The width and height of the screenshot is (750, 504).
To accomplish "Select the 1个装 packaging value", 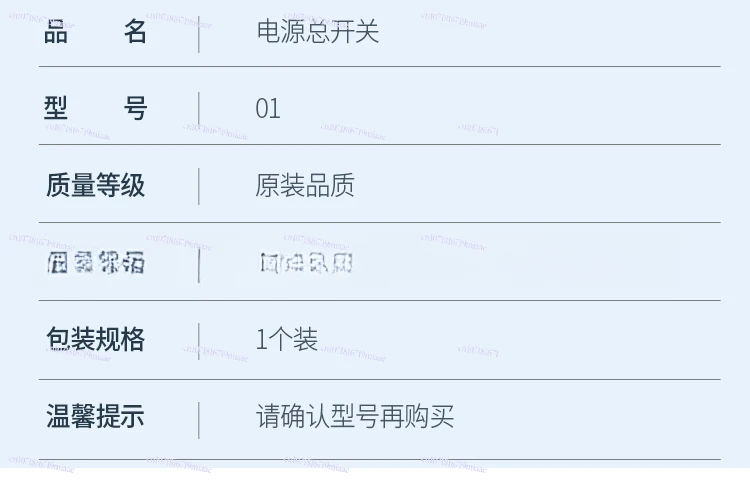I will pyautogui.click(x=287, y=340).
